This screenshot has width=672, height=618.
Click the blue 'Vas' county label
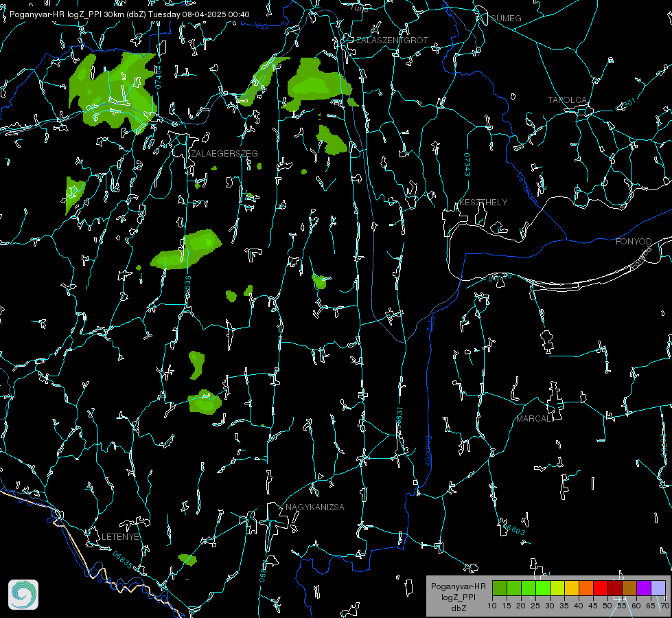[x=262, y=27]
